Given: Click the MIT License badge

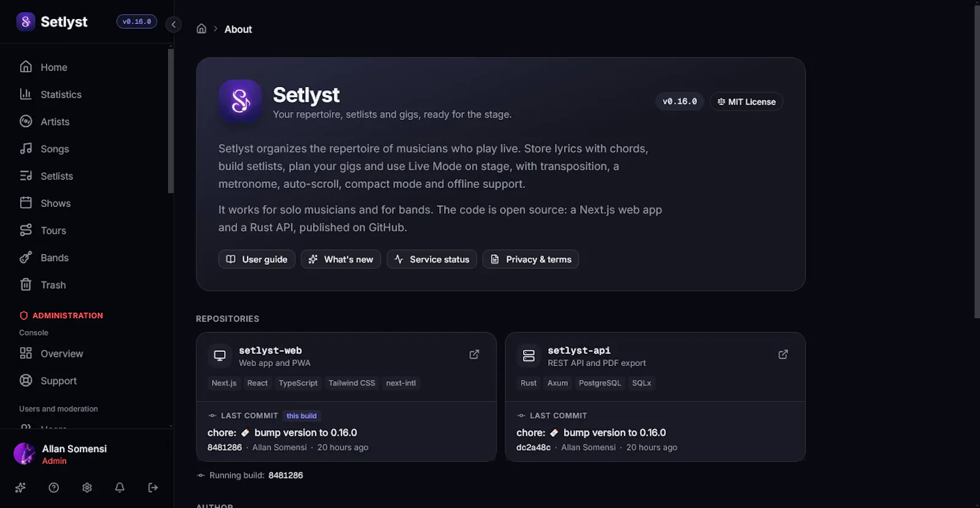Looking at the screenshot, I should pos(746,102).
